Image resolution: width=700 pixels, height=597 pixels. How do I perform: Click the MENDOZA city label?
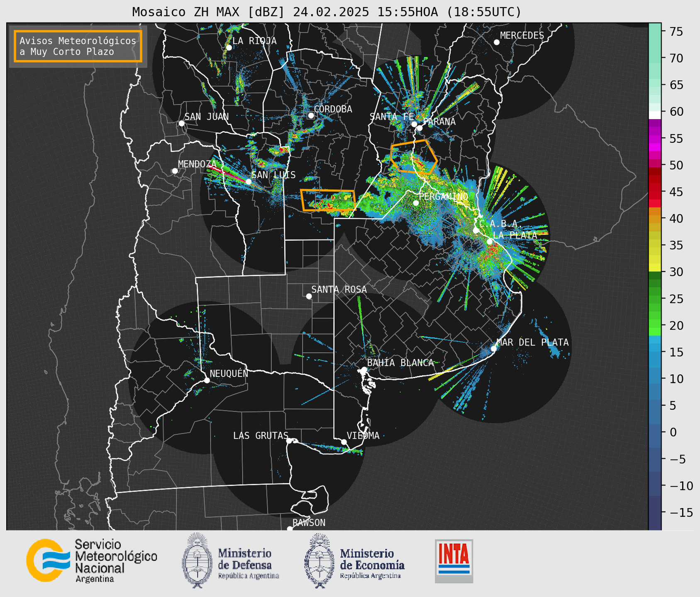click(x=197, y=164)
